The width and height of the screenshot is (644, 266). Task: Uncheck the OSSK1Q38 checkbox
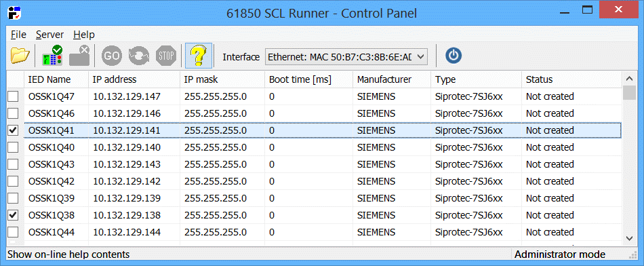14,215
